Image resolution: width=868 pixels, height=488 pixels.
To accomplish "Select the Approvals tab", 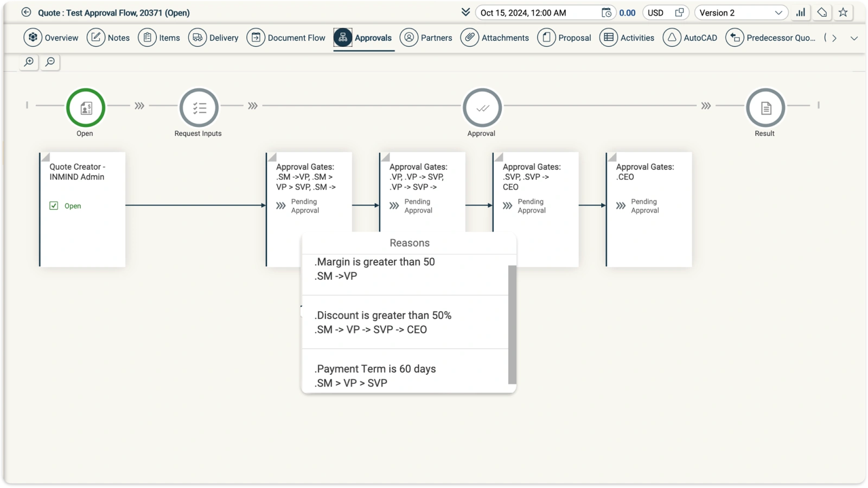I will point(363,37).
